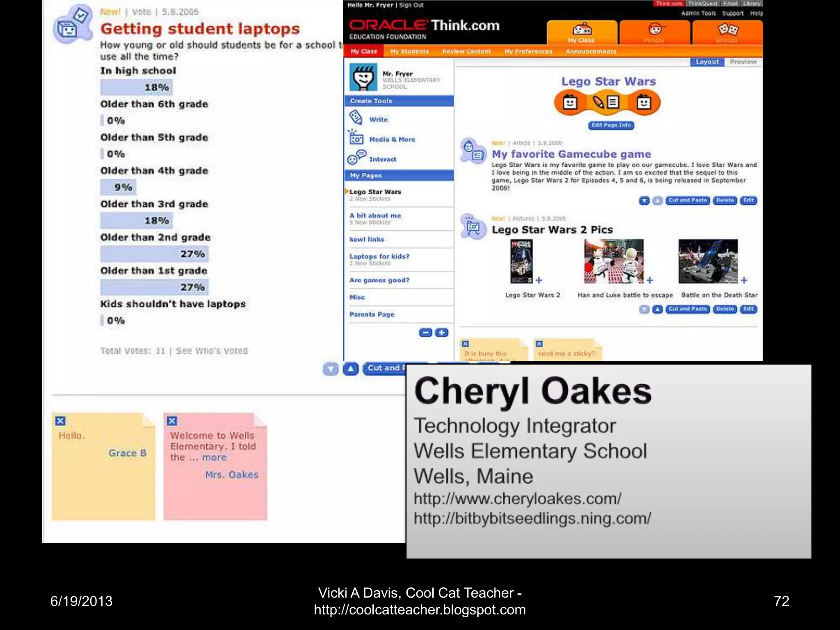Click the vote dice icon beside Getting student laptops
Image resolution: width=840 pixels, height=630 pixels.
pyautogui.click(x=72, y=25)
